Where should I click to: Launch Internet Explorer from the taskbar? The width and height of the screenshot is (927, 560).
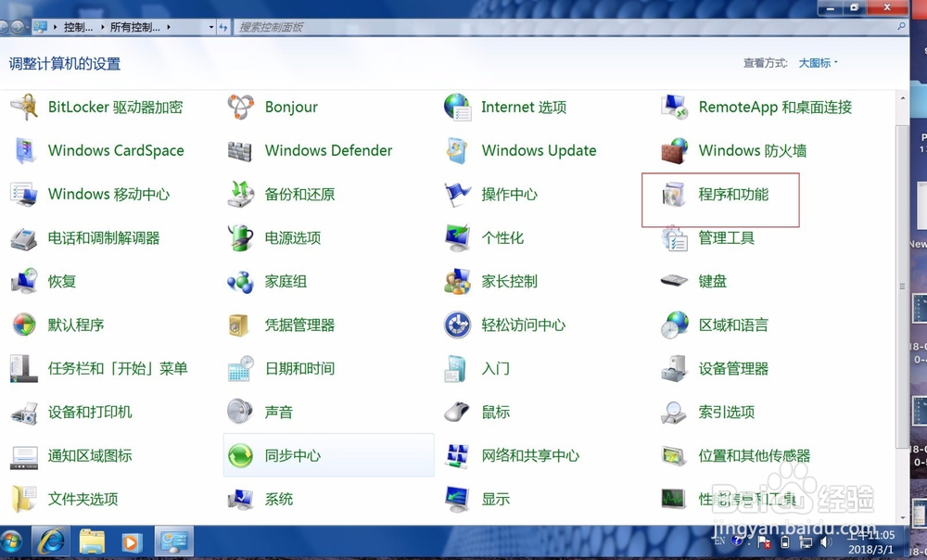coord(51,541)
